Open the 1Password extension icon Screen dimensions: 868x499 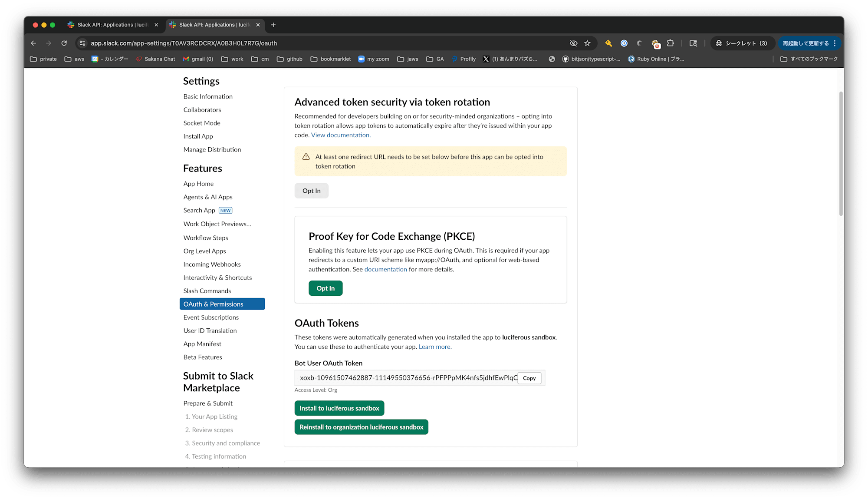pyautogui.click(x=624, y=43)
